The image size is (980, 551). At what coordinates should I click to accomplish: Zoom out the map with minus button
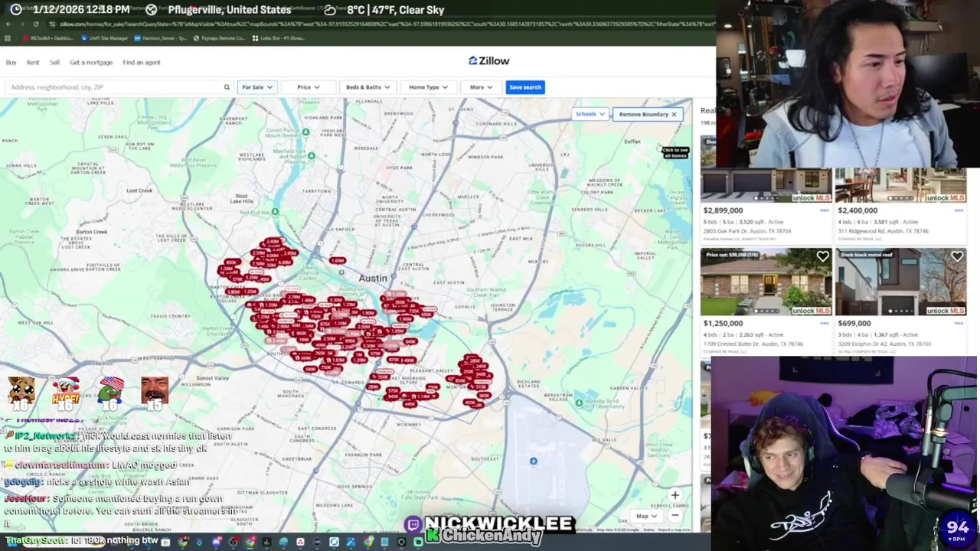point(675,515)
